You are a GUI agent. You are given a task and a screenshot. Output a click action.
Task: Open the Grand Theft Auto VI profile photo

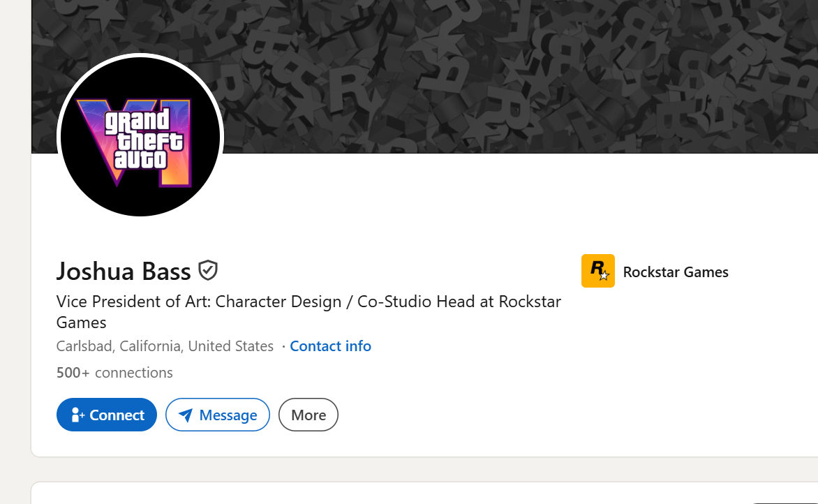coord(140,137)
